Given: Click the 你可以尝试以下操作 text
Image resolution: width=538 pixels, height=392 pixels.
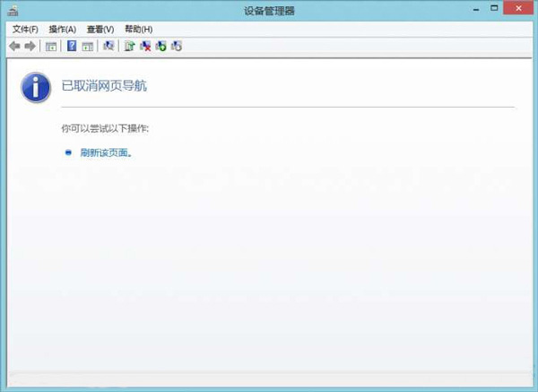Looking at the screenshot, I should point(105,128).
